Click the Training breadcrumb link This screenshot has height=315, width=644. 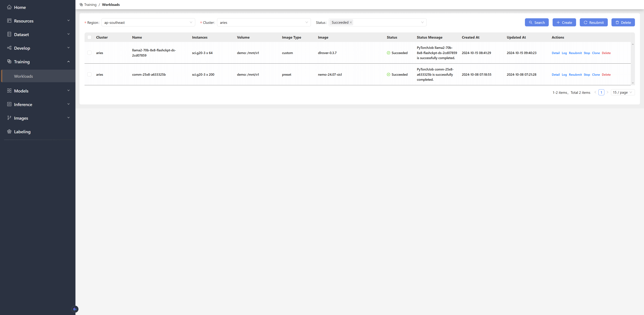point(90,5)
